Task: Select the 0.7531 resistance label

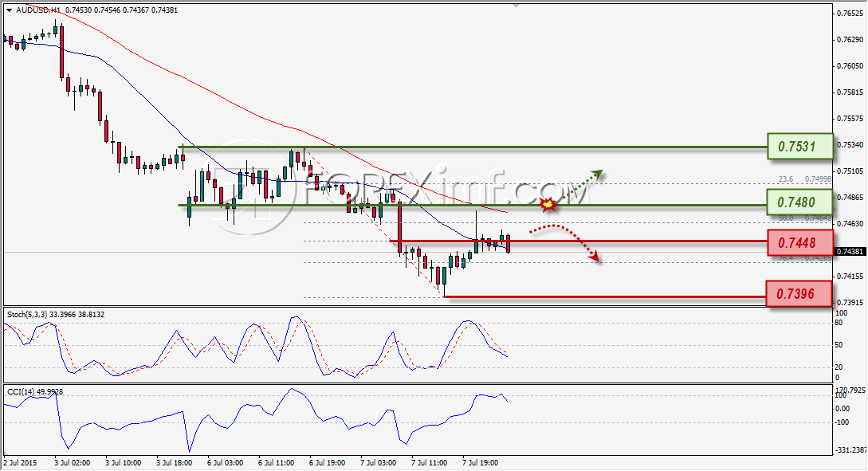Action: [800, 147]
